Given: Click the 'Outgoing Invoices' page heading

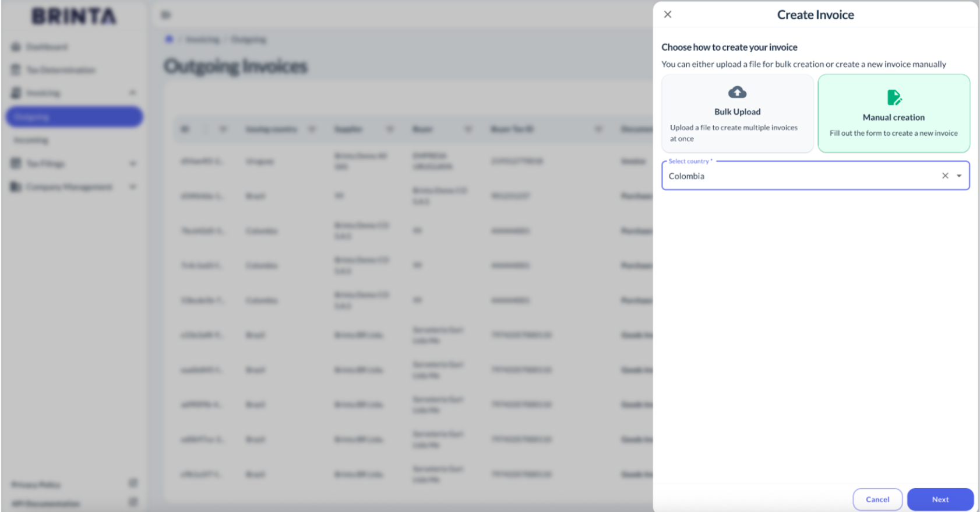Looking at the screenshot, I should click(x=235, y=66).
